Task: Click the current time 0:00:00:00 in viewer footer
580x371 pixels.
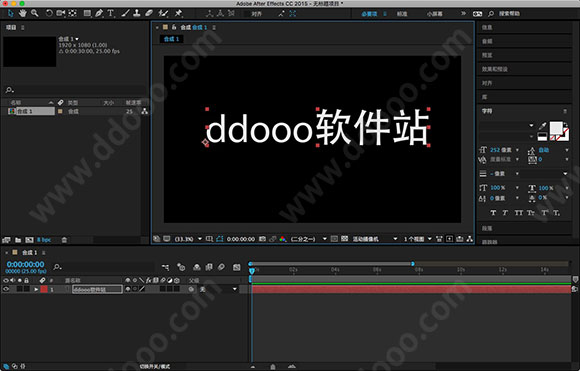Action: (x=241, y=239)
